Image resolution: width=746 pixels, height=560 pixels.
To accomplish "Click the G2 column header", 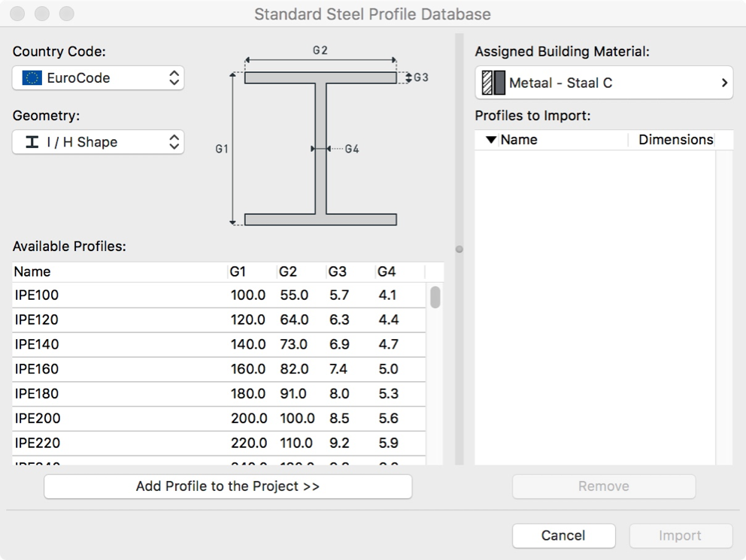I will tap(301, 272).
